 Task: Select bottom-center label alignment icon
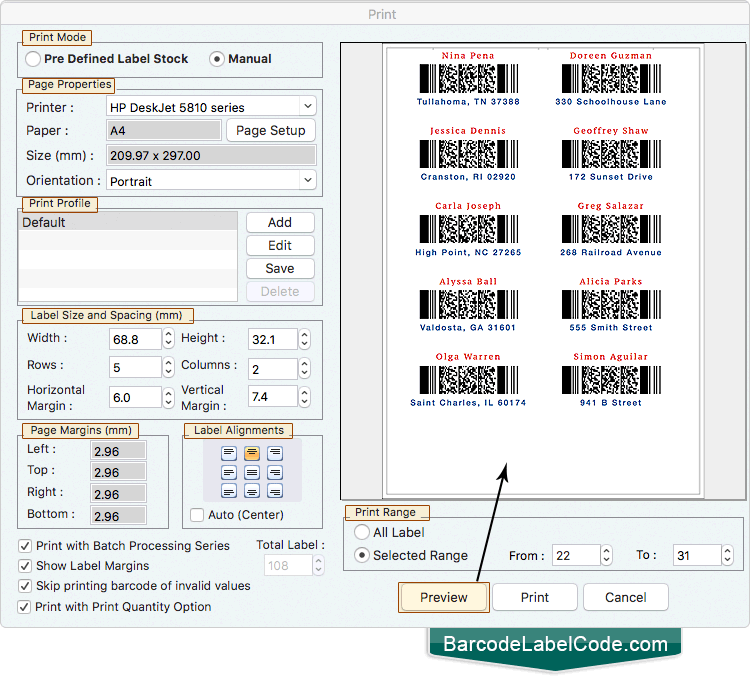pyautogui.click(x=252, y=491)
